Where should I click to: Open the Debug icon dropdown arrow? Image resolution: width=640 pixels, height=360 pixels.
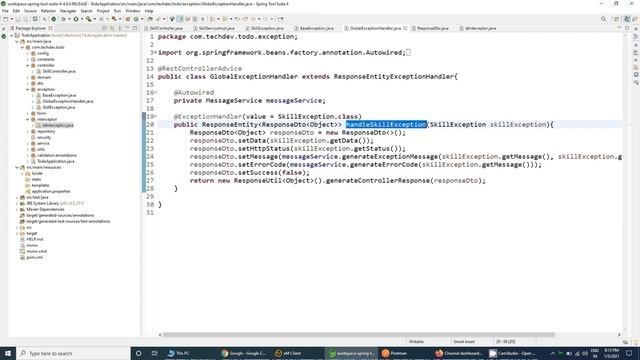pos(69,19)
